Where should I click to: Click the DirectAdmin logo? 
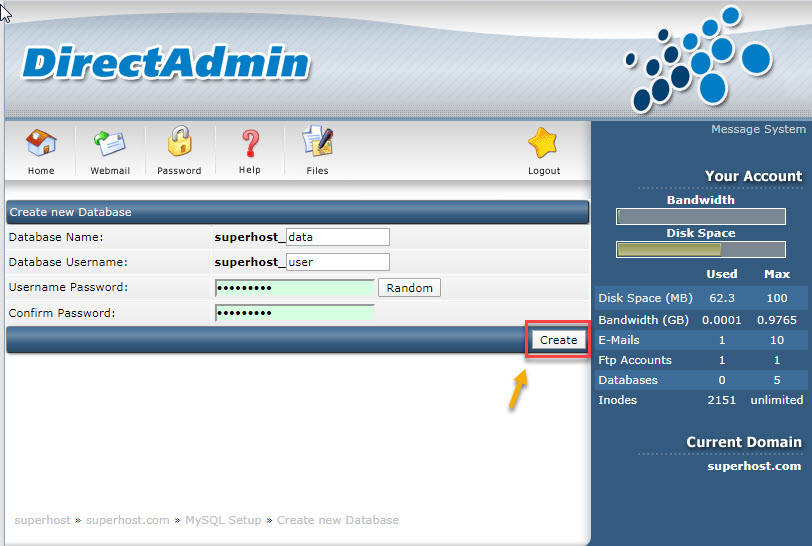[165, 63]
